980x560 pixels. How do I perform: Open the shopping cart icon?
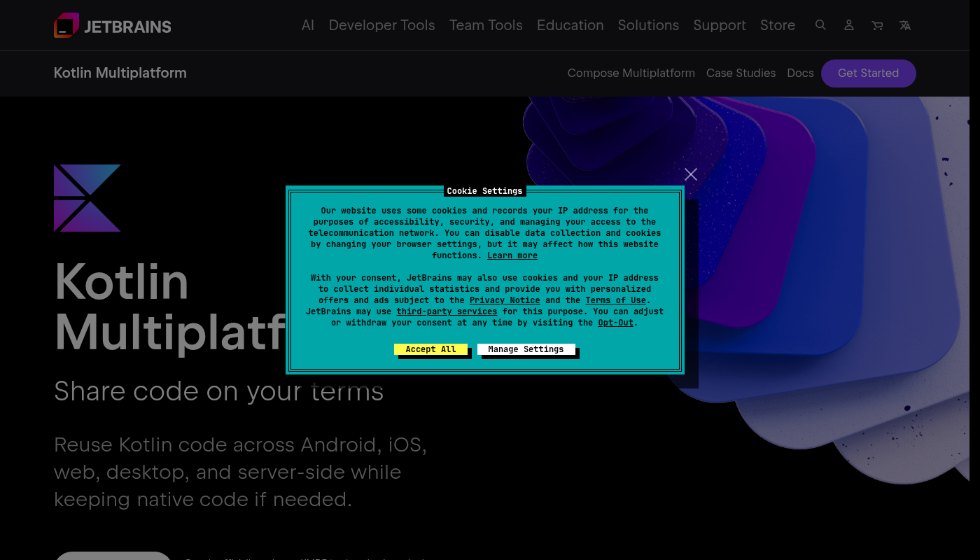pyautogui.click(x=877, y=25)
